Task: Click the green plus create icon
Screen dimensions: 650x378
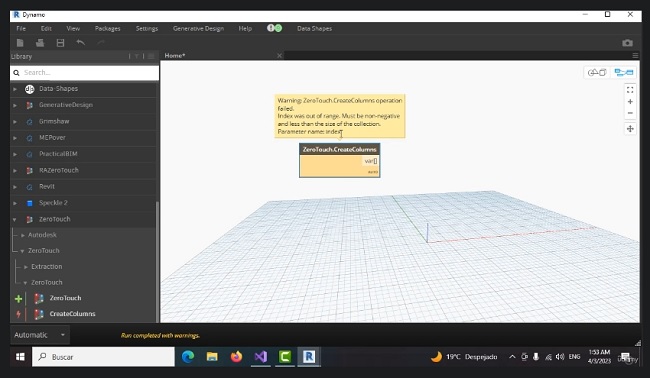Action: pyautogui.click(x=18, y=298)
